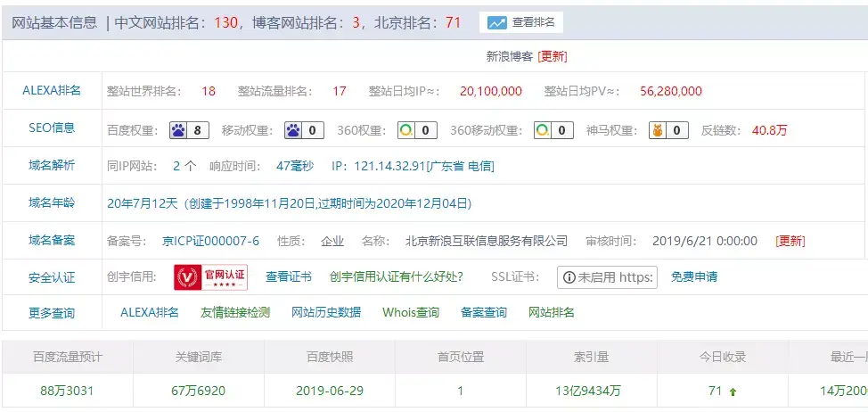Click the 360 circle icon beside 360权重
The height and width of the screenshot is (412, 868).
pyautogui.click(x=406, y=131)
